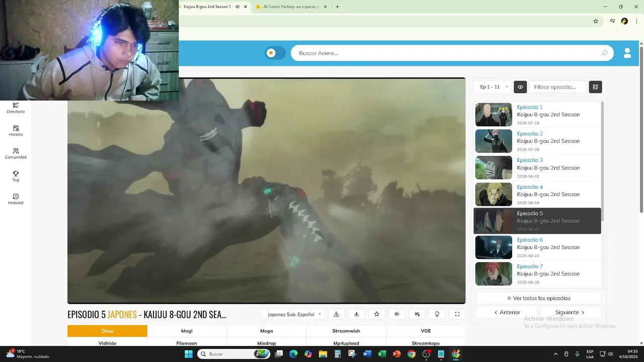
Task: Toggle lights-off lightbulb icon
Action: click(x=437, y=314)
